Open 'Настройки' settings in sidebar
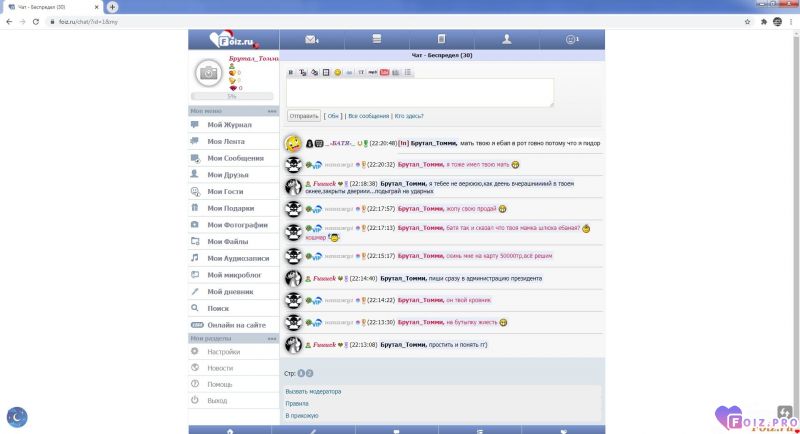Viewport: 800px width, 434px height. pos(223,352)
